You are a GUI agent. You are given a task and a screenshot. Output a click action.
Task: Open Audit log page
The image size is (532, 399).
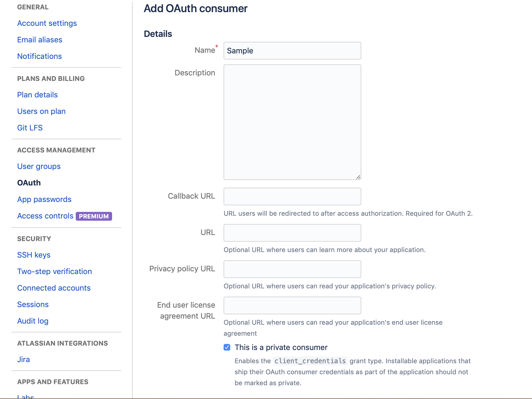pos(33,321)
